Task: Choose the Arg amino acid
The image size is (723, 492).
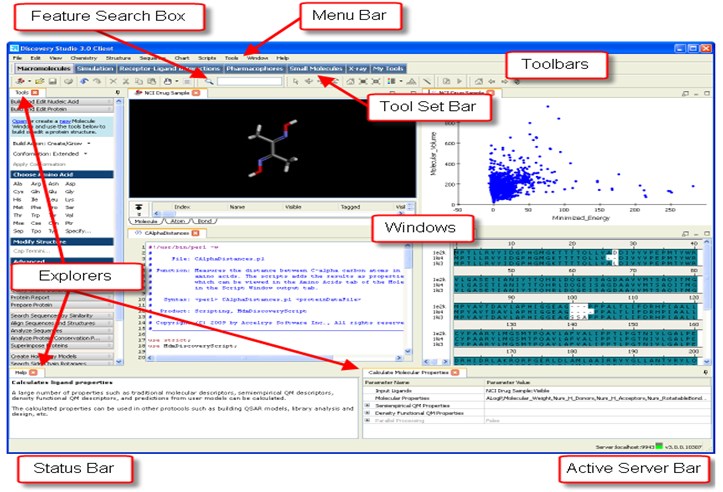Action: (36, 184)
